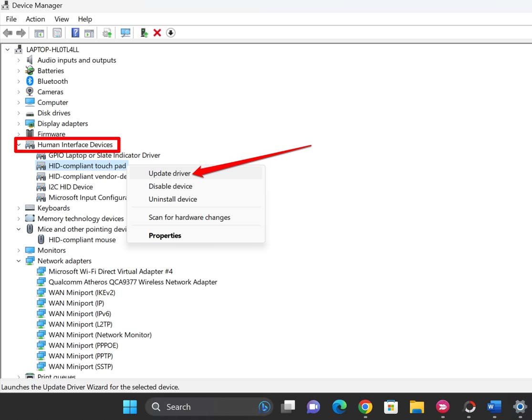Expand the Computer category chevron
The width and height of the screenshot is (532, 420).
19,102
